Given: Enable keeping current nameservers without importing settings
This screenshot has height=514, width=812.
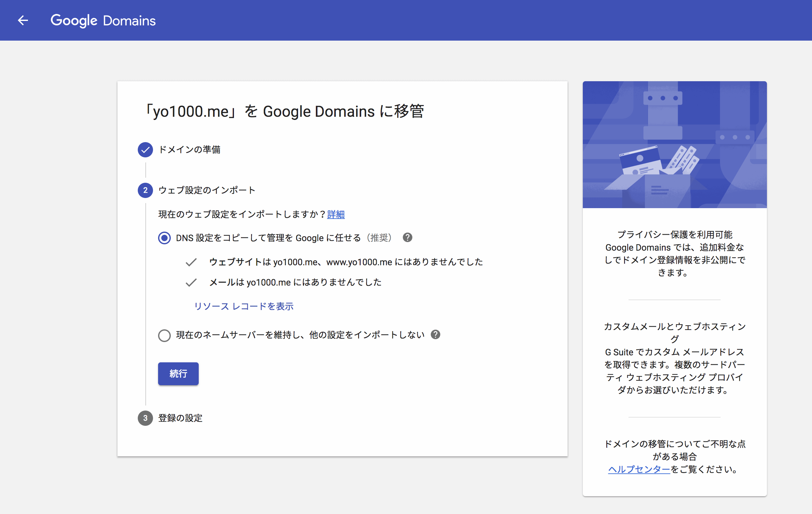Looking at the screenshot, I should point(164,335).
